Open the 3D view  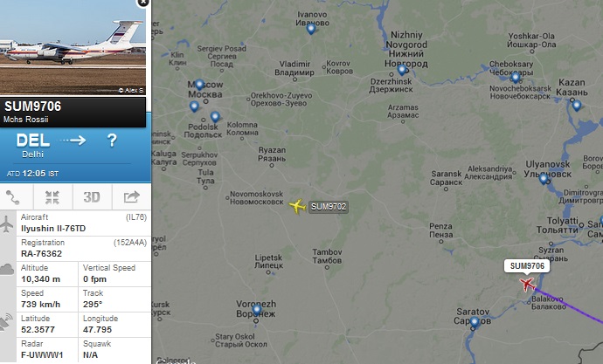point(92,197)
